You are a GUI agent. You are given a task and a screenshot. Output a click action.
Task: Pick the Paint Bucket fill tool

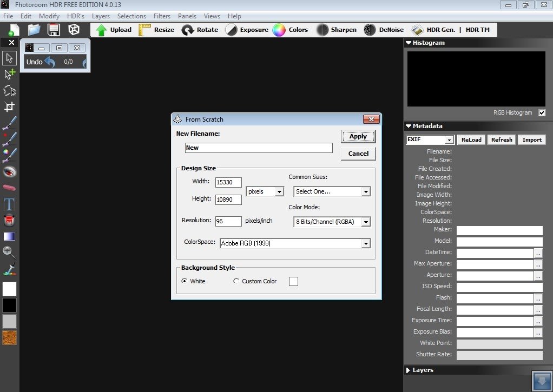pyautogui.click(x=9, y=220)
